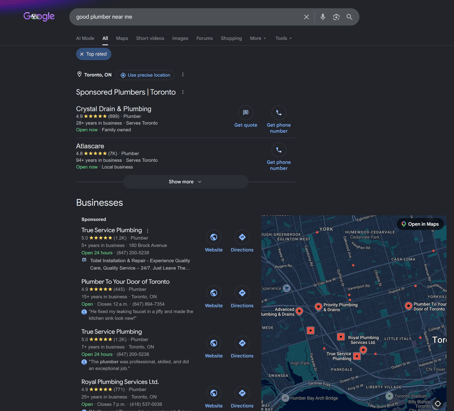Open Plumber To Your Door of Toronto listing
The height and width of the screenshot is (411, 454).
pyautogui.click(x=125, y=282)
